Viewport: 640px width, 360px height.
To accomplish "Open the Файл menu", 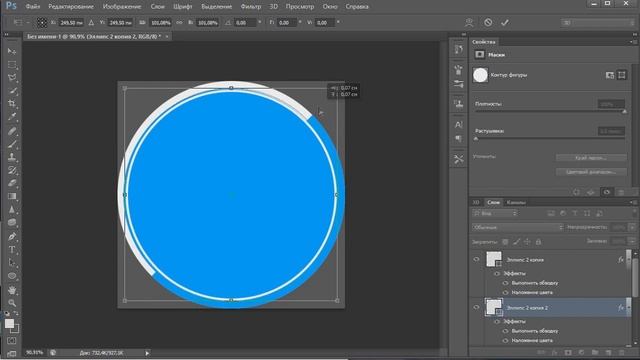I will click(x=33, y=7).
